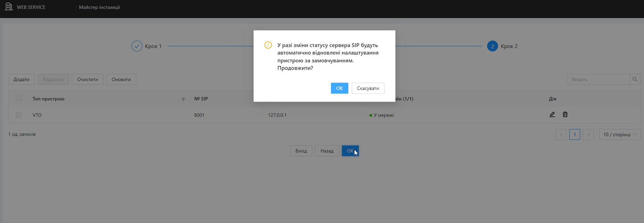Image resolution: width=644 pixels, height=223 pixels.
Task: Click the Крок 1 checkmark circle
Action: click(137, 46)
